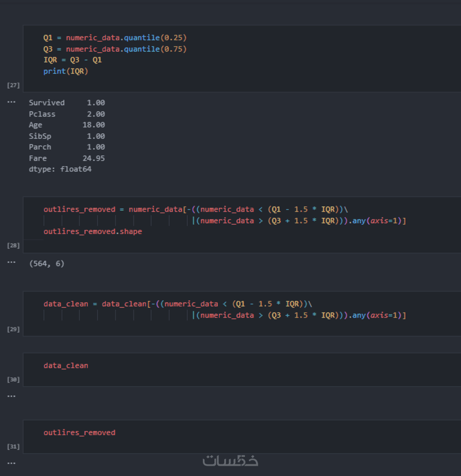The image size is (461, 476).
Task: Click the [30] execution count label
Action: coord(13,380)
